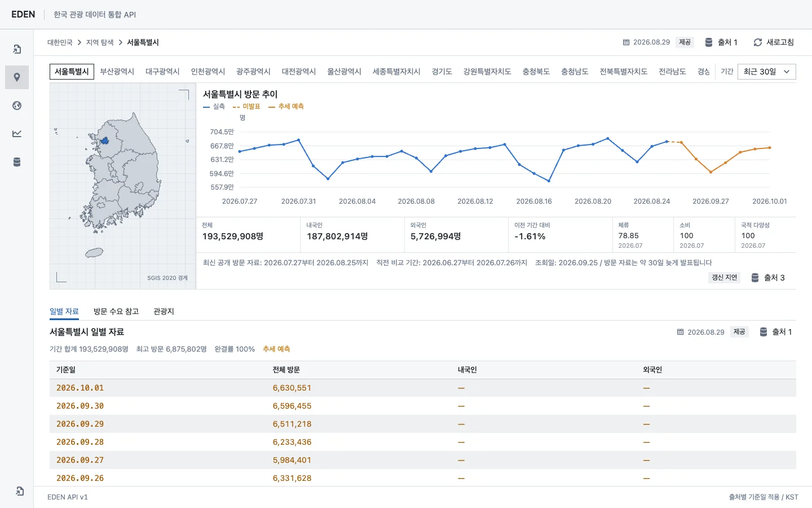
Task: Select the 2026.09.28 table row
Action: coord(423,442)
